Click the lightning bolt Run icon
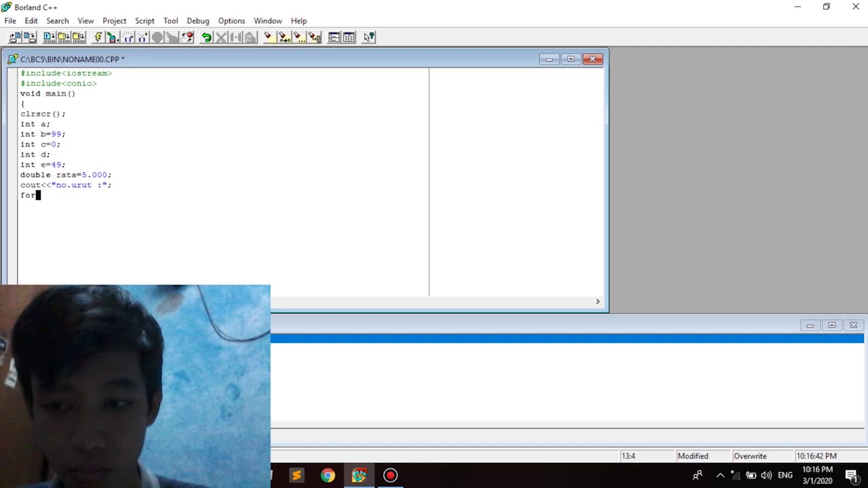The width and height of the screenshot is (868, 488). click(x=98, y=37)
